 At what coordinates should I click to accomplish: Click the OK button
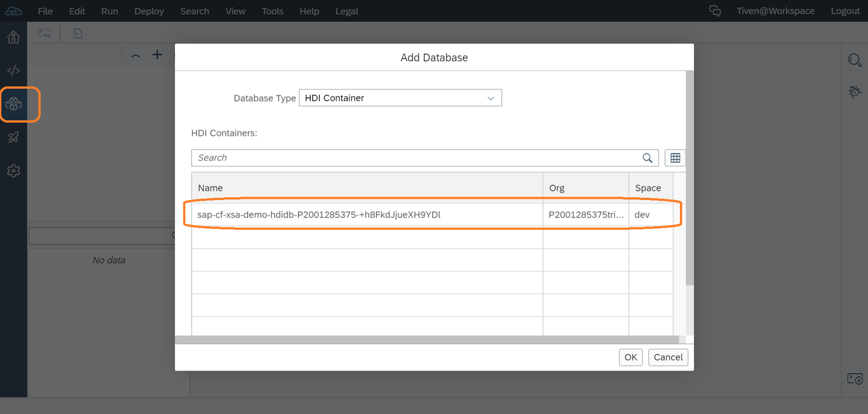(631, 357)
